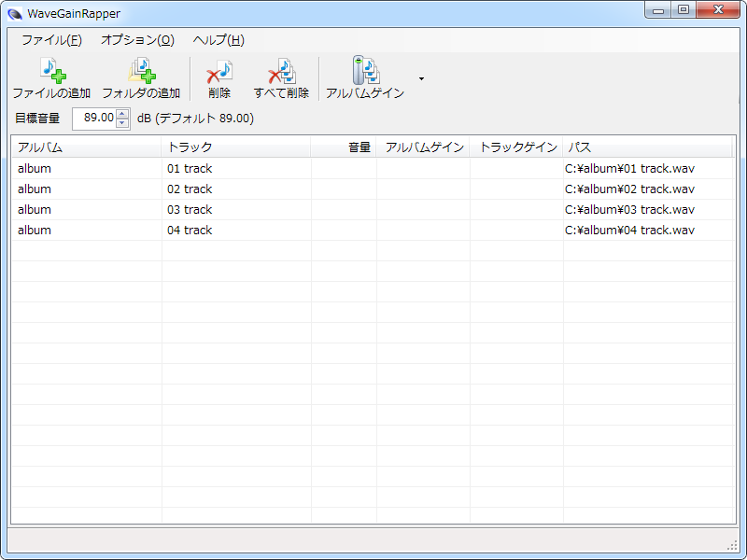The height and width of the screenshot is (560, 747).
Task: Open the オプション(O) menu
Action: click(x=137, y=40)
